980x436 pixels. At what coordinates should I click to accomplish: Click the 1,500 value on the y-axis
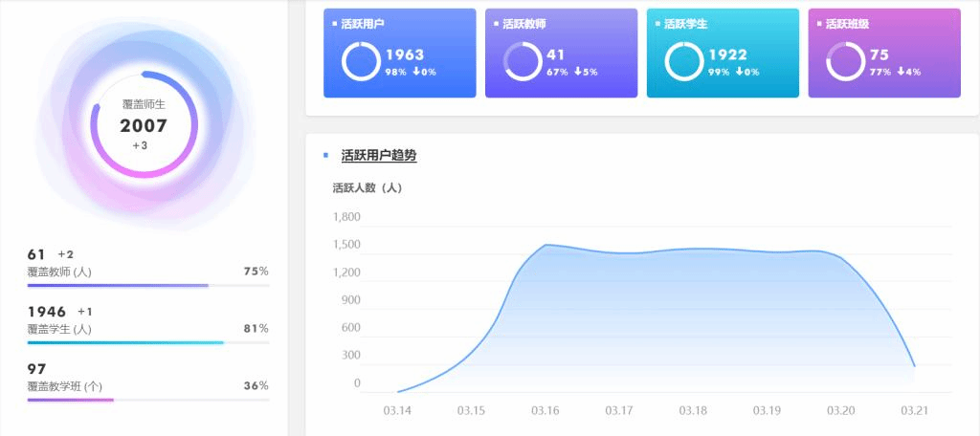point(345,245)
